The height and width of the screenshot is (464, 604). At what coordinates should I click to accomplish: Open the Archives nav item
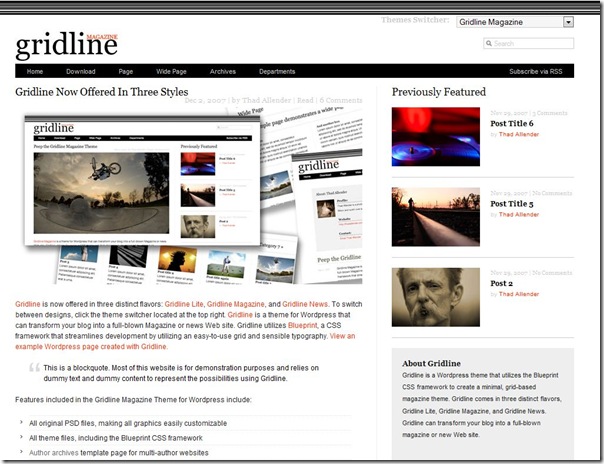point(223,71)
